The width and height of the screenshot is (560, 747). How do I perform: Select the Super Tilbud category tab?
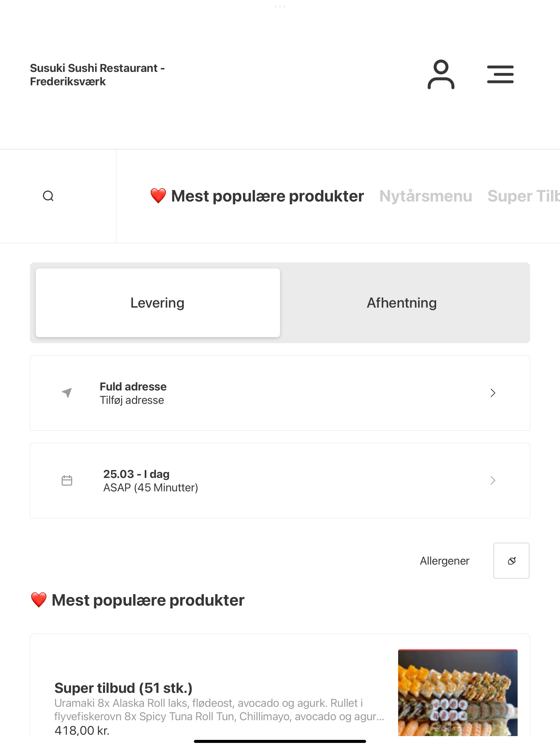coord(524,196)
